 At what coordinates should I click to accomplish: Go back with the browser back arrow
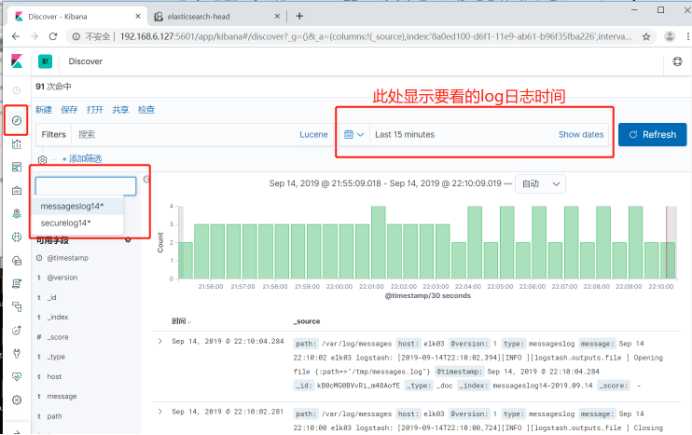[16, 37]
